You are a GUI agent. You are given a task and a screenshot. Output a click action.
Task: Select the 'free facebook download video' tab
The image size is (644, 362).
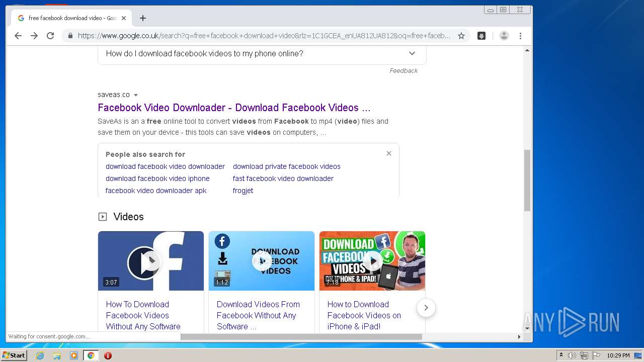[70, 18]
